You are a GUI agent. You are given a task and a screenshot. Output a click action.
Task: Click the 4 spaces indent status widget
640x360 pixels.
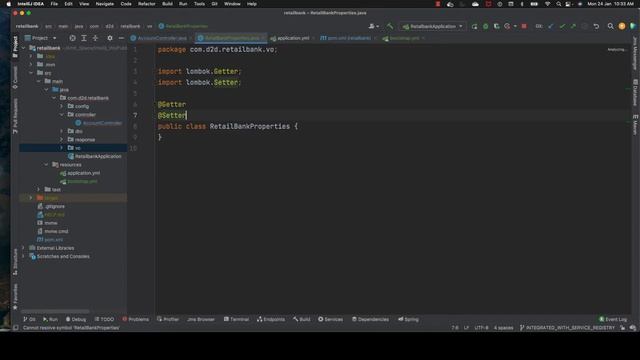503,328
